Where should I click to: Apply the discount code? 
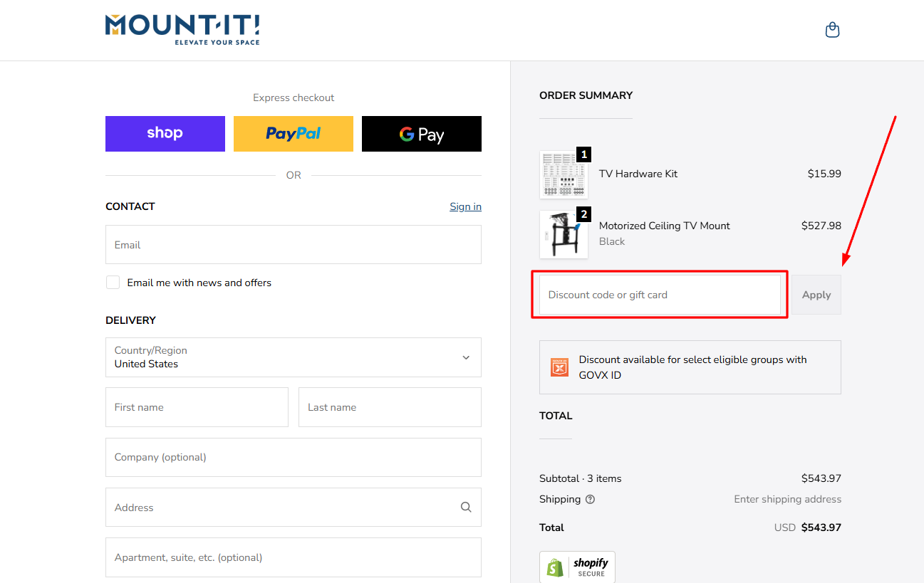coord(816,295)
